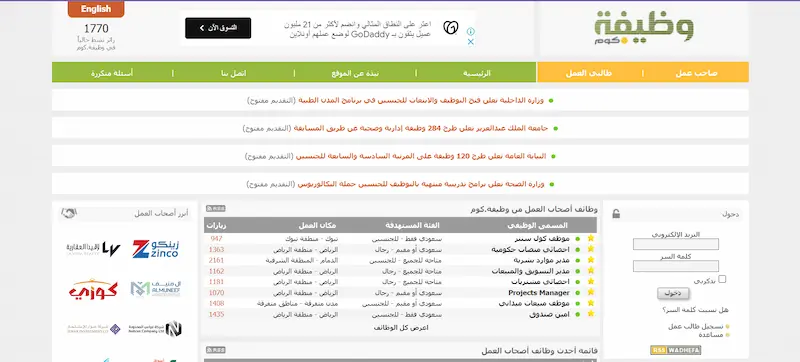Open the show all jobs (اعرض كل الوظائف) link
Viewport: 800px width, 362px height.
coord(401,328)
